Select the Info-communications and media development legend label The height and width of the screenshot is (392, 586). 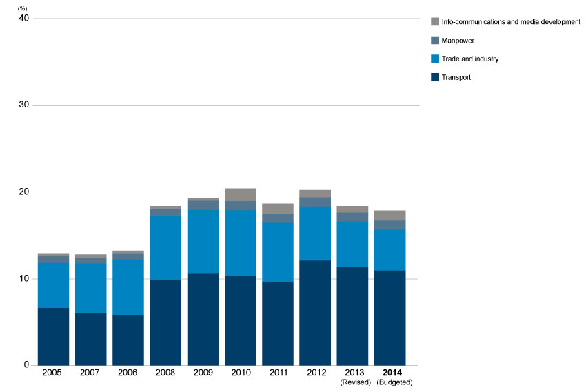pos(511,22)
